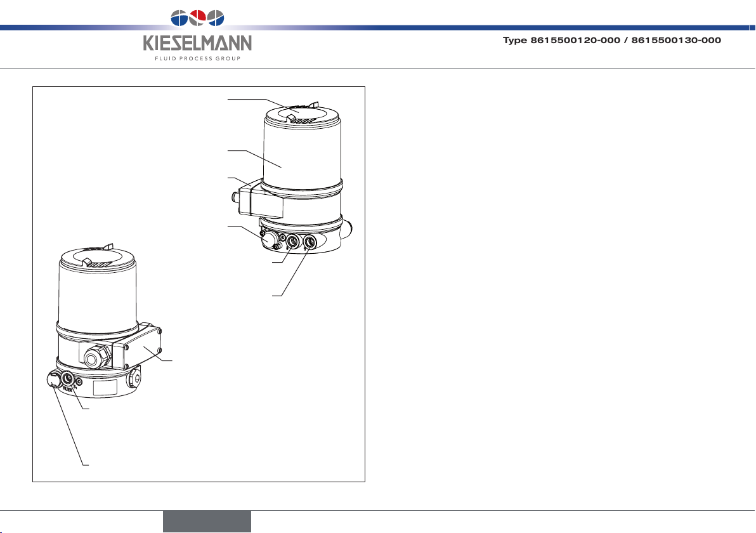Click the Kieselmann three-circle logo emblem
This screenshot has height=533, width=756.
coord(197,18)
